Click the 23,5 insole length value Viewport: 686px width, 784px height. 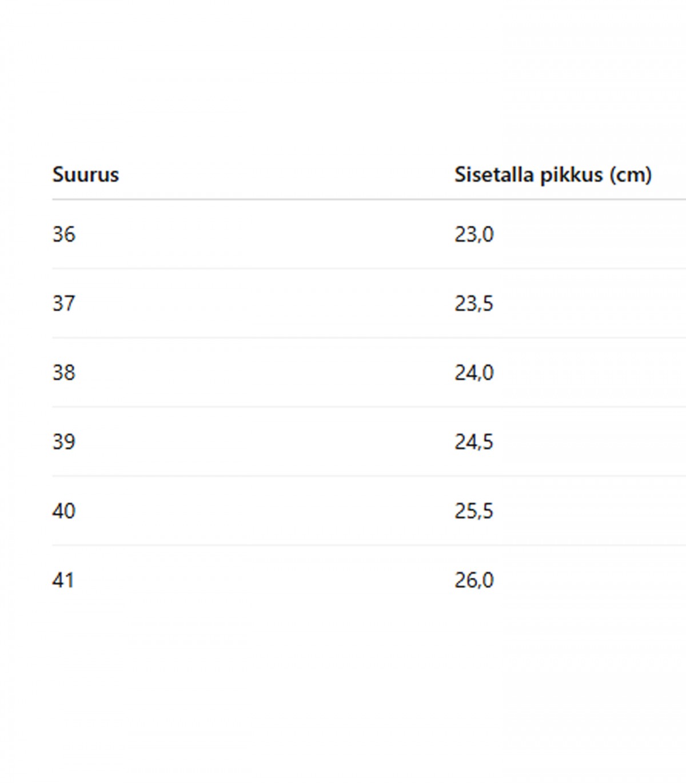[474, 303]
